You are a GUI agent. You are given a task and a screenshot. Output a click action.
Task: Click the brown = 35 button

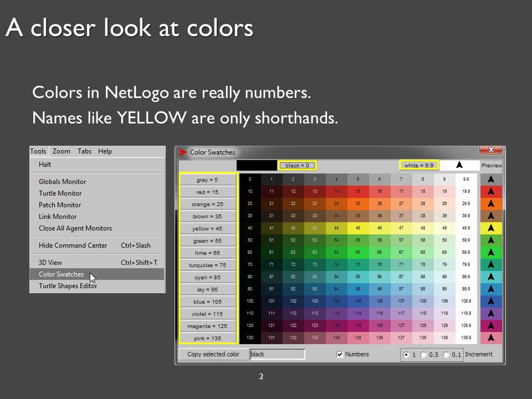click(x=207, y=217)
